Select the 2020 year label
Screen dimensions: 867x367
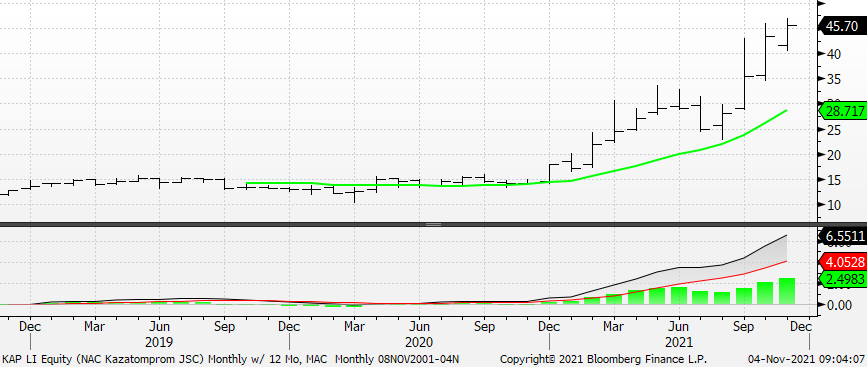(x=419, y=342)
